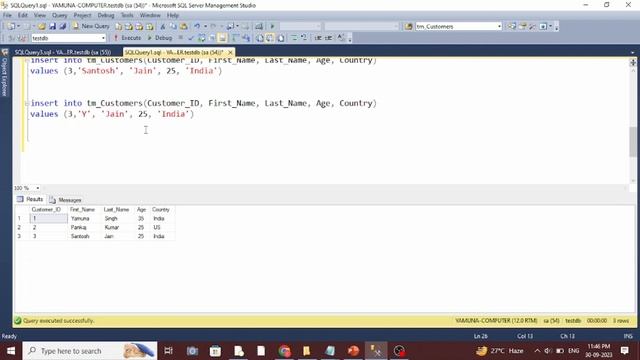The height and width of the screenshot is (360, 640).
Task: Save the current query with the Save icon
Action: pos(52,26)
